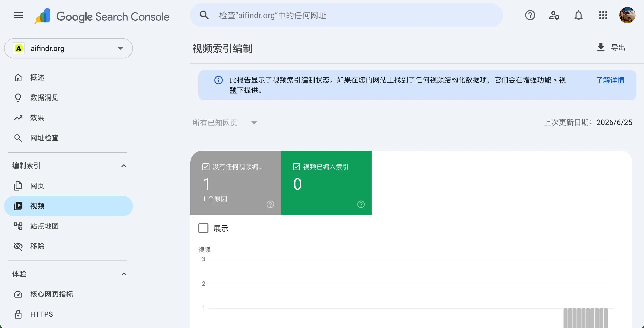Enable the 展示 impressions checkbox
644x328 pixels.
tap(203, 228)
